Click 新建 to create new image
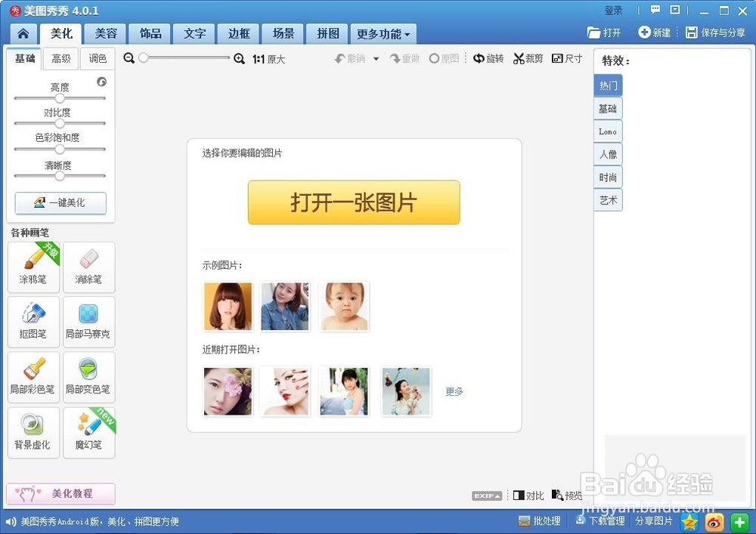Image resolution: width=756 pixels, height=534 pixels. tap(654, 32)
